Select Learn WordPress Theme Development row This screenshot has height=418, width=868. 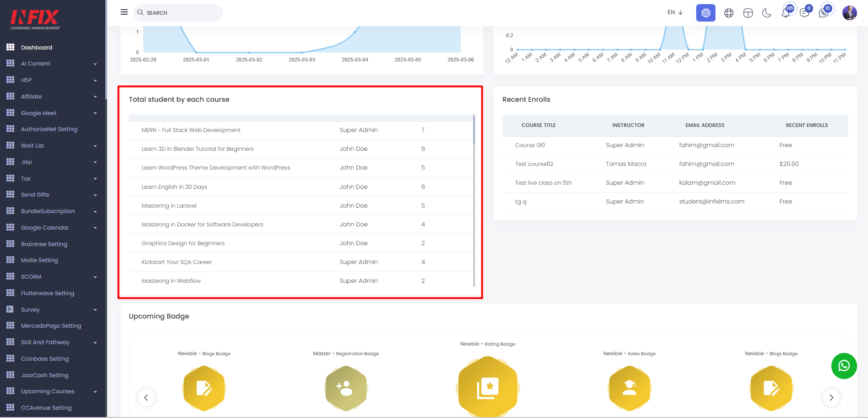click(300, 168)
